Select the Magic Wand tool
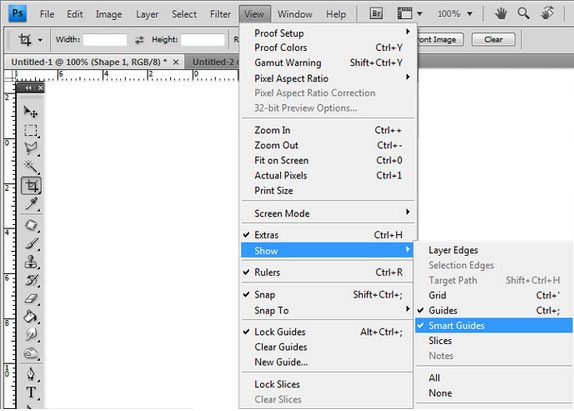 (x=31, y=167)
